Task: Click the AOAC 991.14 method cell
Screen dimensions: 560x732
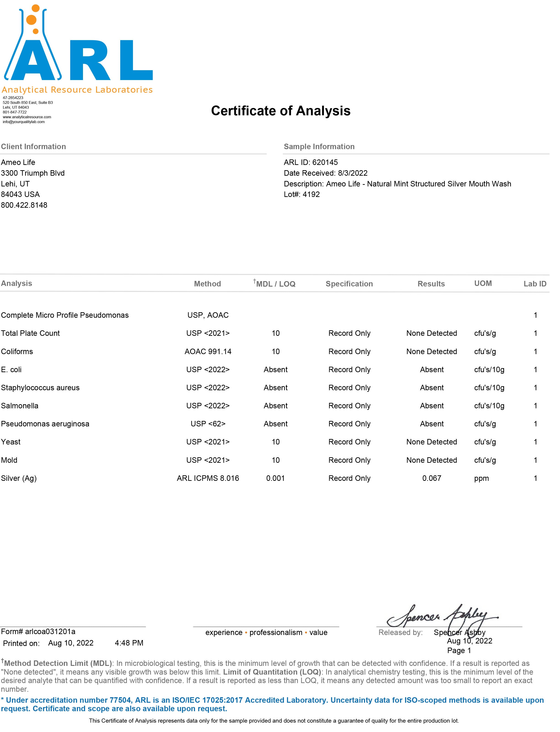Action: 208,352
